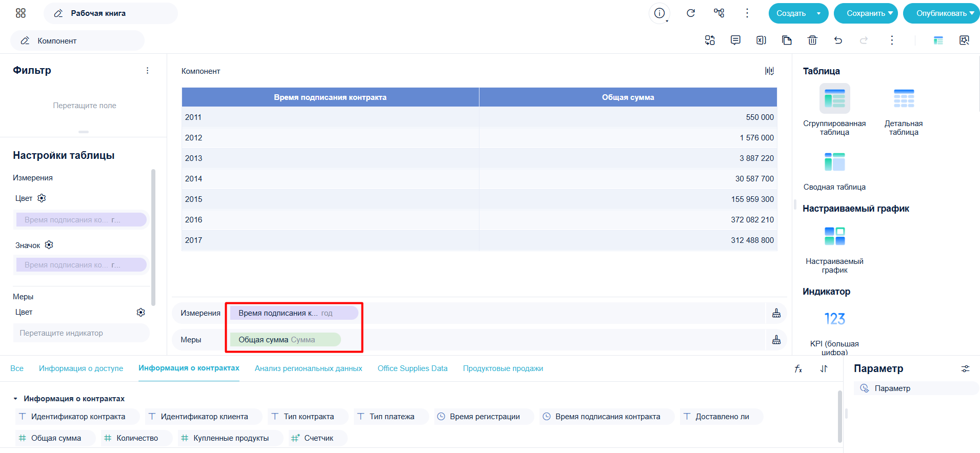Click the trash delete icon in toolbar
This screenshot has height=453, width=980.
point(812,40)
